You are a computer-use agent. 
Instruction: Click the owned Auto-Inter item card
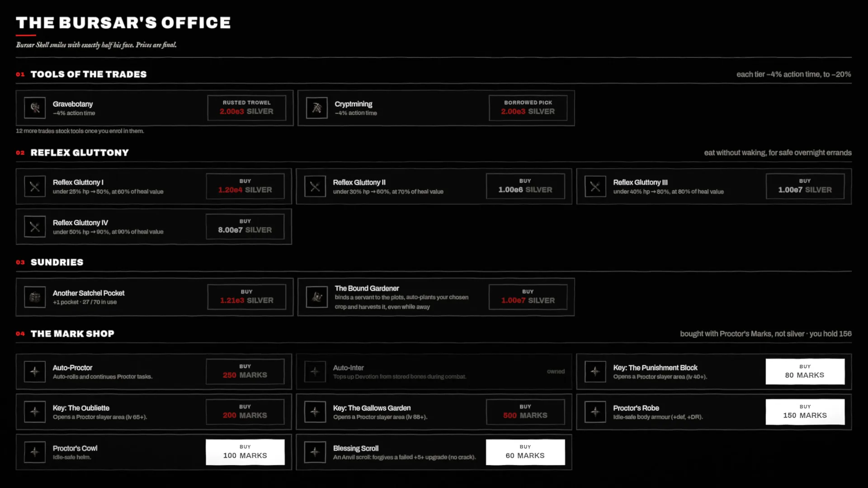click(434, 372)
